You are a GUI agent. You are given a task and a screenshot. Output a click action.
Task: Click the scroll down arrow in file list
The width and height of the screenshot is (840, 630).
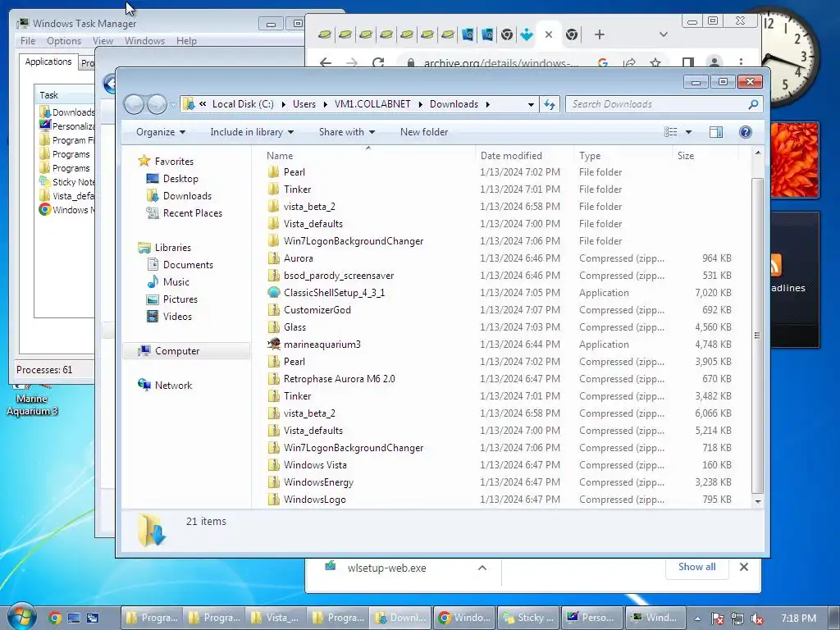[757, 501]
